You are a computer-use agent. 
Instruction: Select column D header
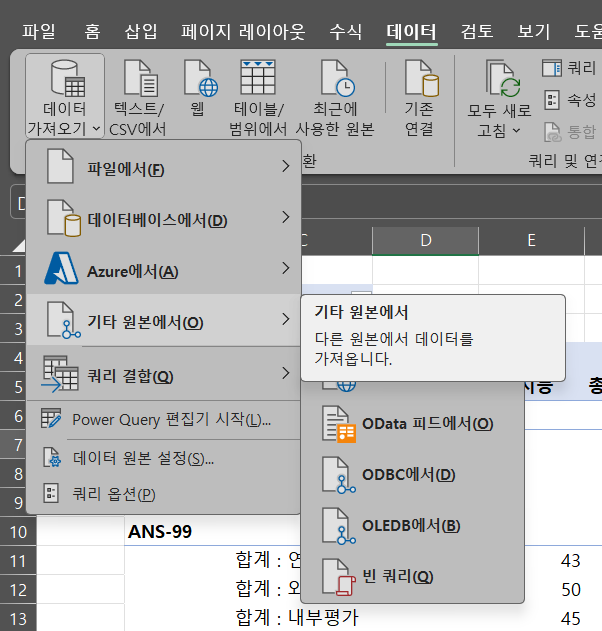425,240
